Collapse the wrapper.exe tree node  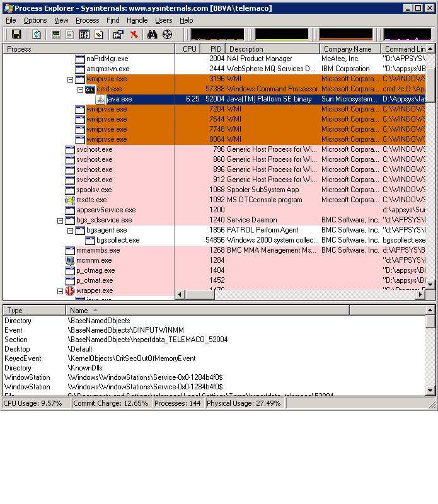point(60,291)
